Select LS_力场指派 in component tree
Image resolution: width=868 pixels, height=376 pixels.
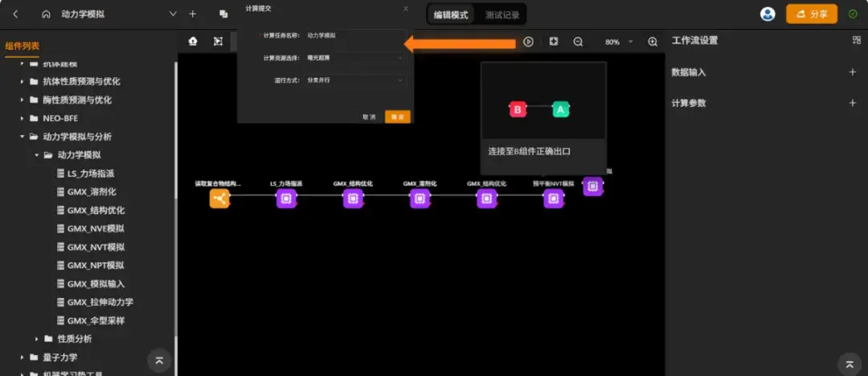pyautogui.click(x=90, y=174)
